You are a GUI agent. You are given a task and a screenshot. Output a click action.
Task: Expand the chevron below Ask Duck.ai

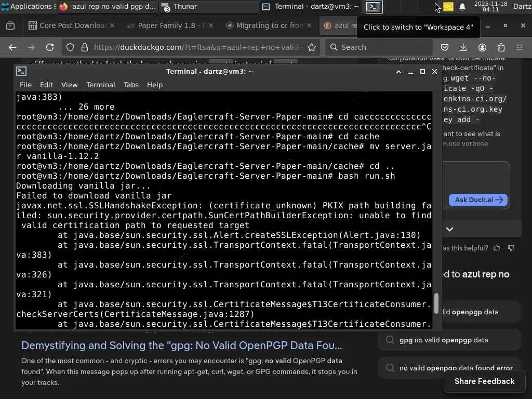[449, 229]
